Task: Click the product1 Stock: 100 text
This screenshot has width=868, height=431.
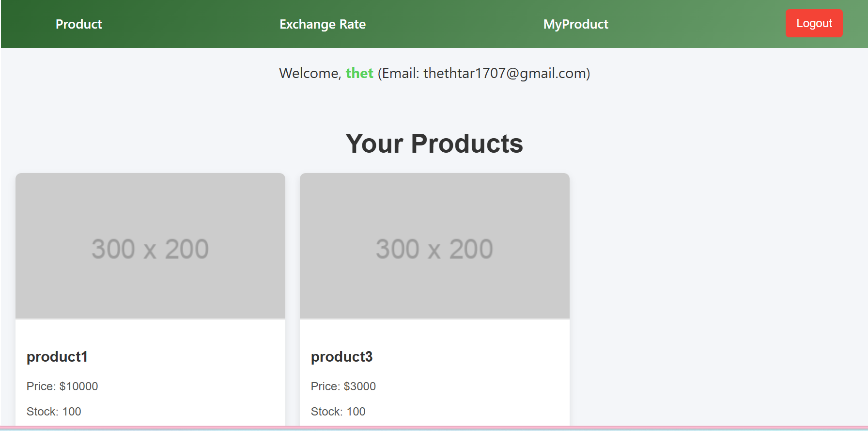Action: click(54, 412)
